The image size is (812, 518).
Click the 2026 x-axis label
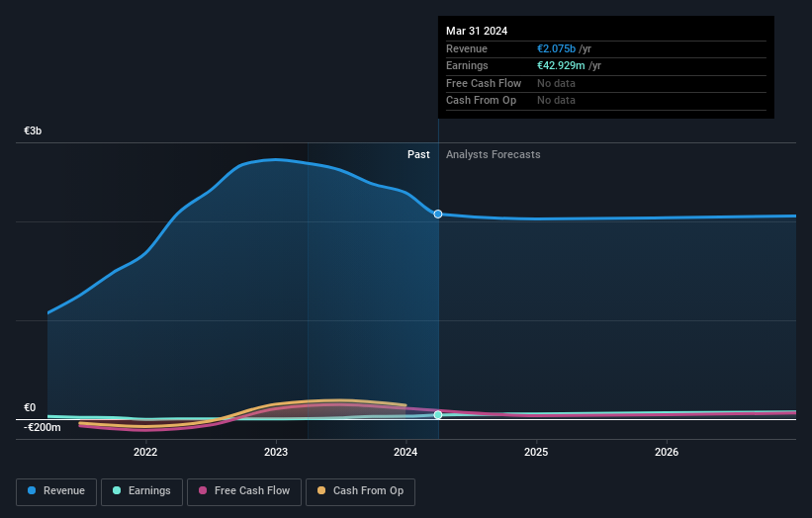[x=667, y=453]
